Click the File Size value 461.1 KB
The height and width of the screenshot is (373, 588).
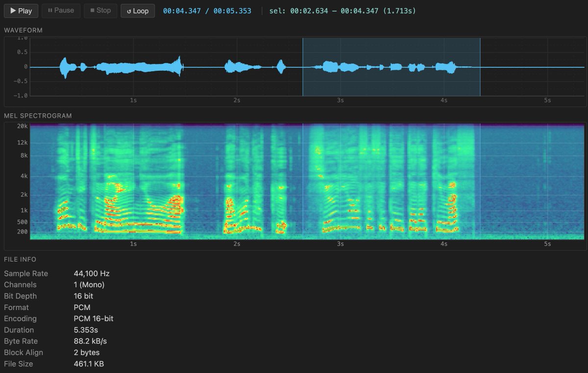[x=89, y=364]
